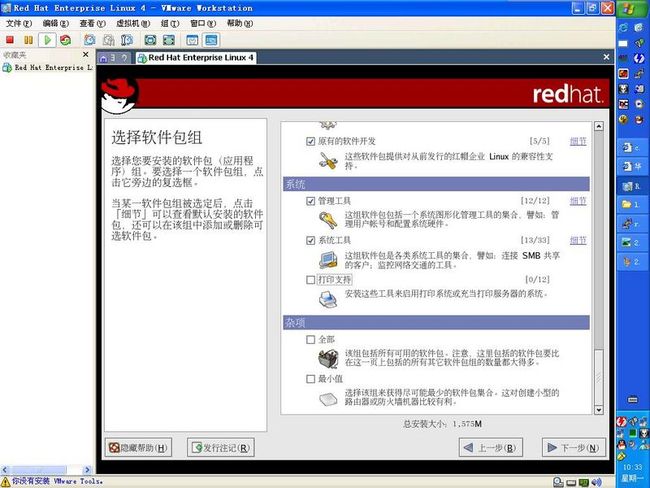Select the Red Hat Enterprise Linux 4 tab
650x488 pixels.
pos(196,58)
